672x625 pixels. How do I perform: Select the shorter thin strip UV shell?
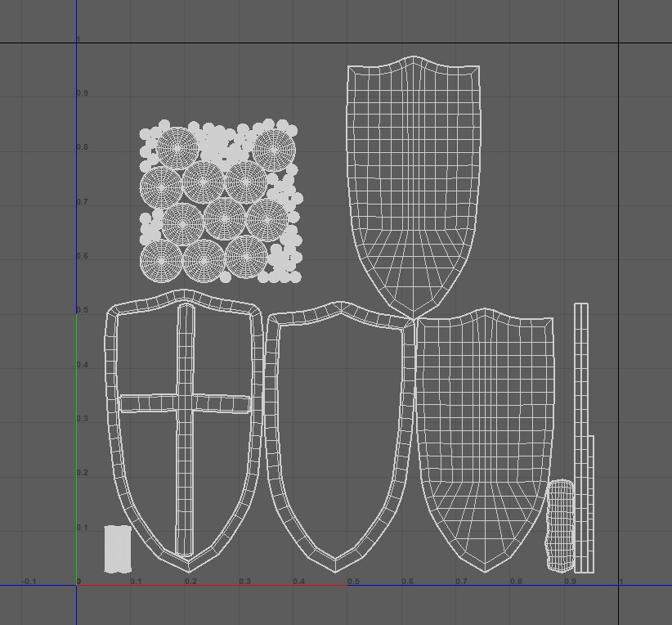591,504
